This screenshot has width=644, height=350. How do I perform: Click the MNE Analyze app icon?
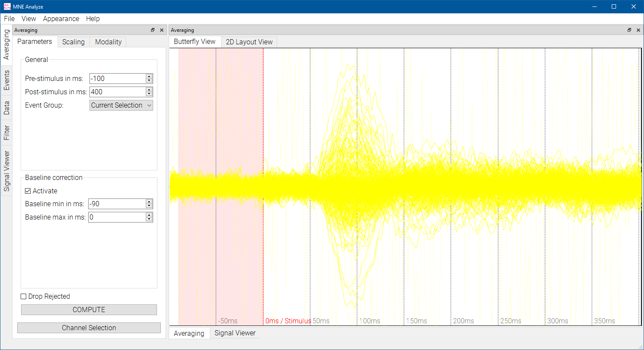[7, 6]
